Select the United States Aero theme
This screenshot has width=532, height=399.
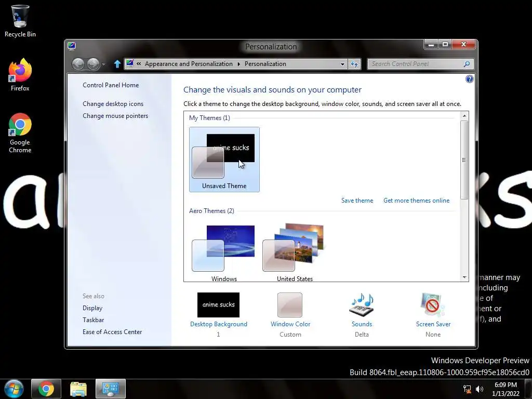295,253
